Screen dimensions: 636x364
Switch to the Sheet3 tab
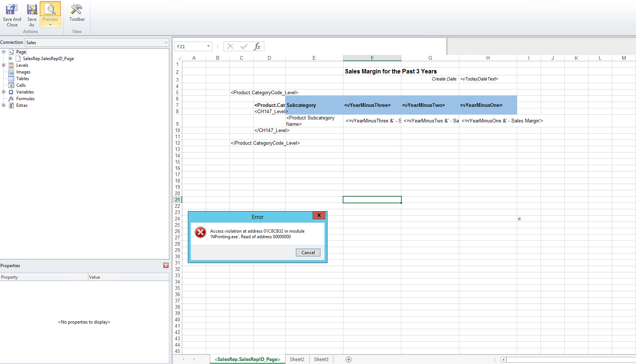(321, 359)
